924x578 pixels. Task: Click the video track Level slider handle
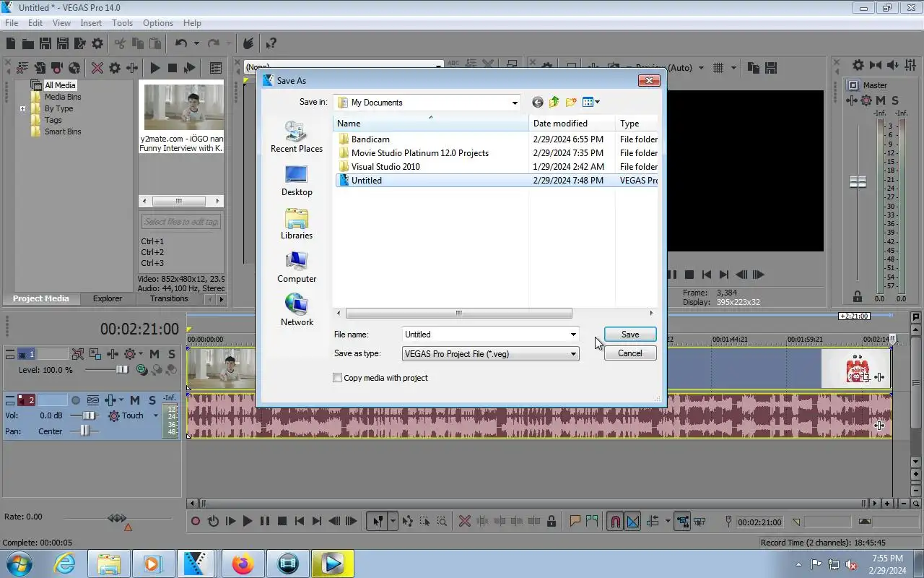coord(122,369)
